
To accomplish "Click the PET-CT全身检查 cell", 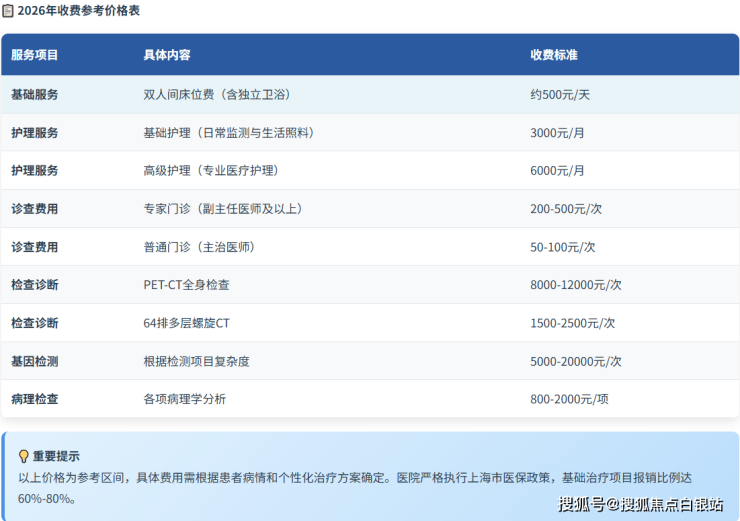I will click(187, 285).
